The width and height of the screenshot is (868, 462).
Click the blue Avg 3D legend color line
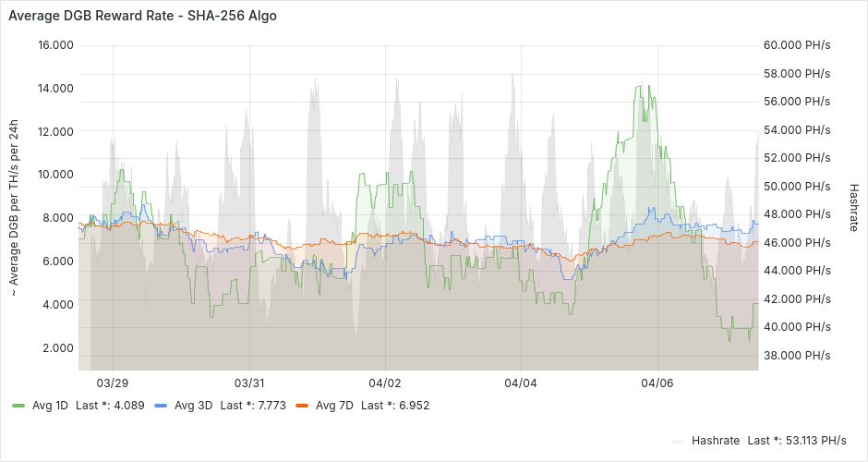point(161,405)
